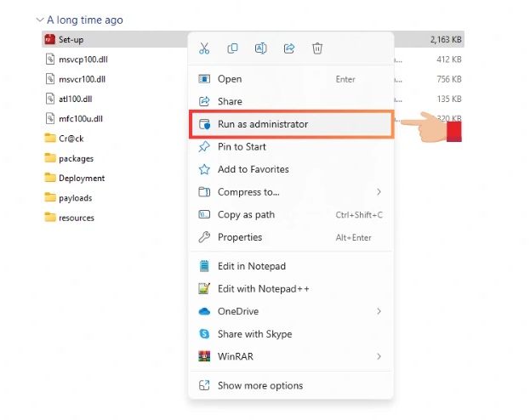
Task: Click the Cr@ck folder icon
Action: (50, 139)
